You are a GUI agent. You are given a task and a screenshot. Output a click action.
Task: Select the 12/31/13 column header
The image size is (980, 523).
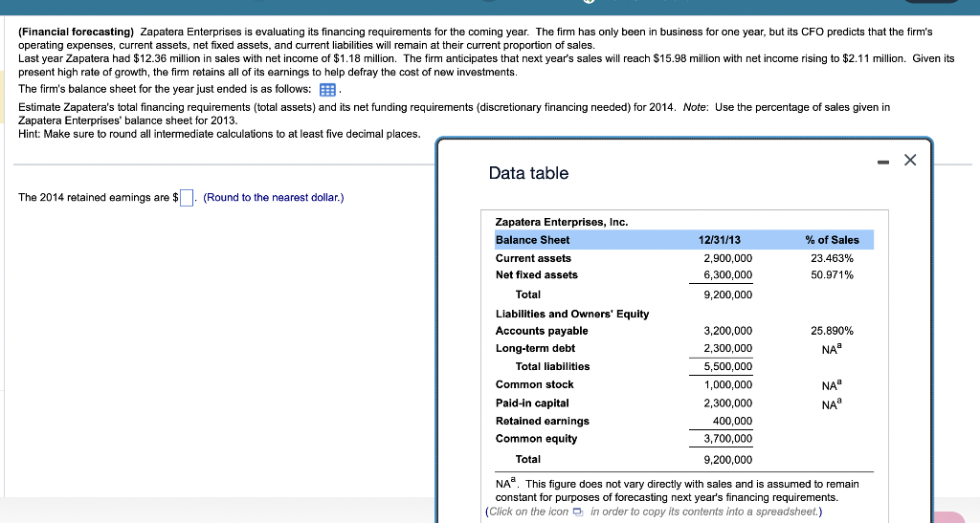[x=720, y=240]
